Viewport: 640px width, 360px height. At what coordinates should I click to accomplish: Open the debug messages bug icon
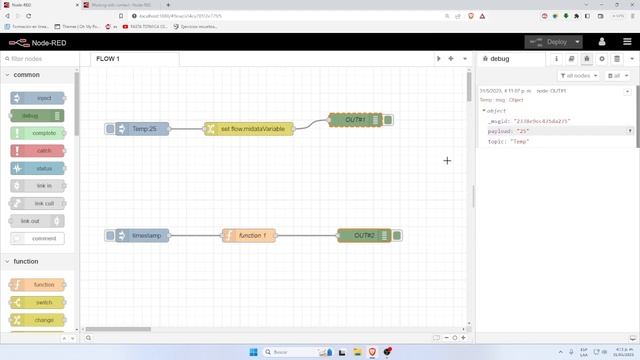[x=587, y=59]
